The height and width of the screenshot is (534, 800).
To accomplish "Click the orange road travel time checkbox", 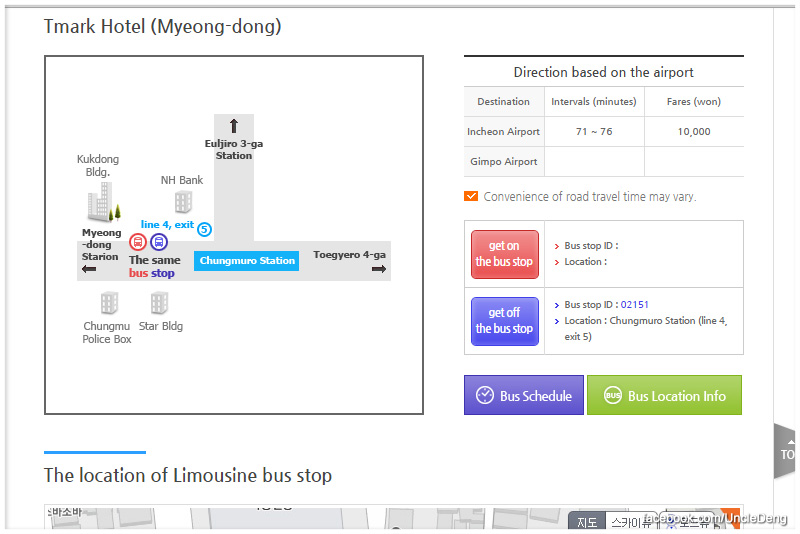I will point(471,196).
